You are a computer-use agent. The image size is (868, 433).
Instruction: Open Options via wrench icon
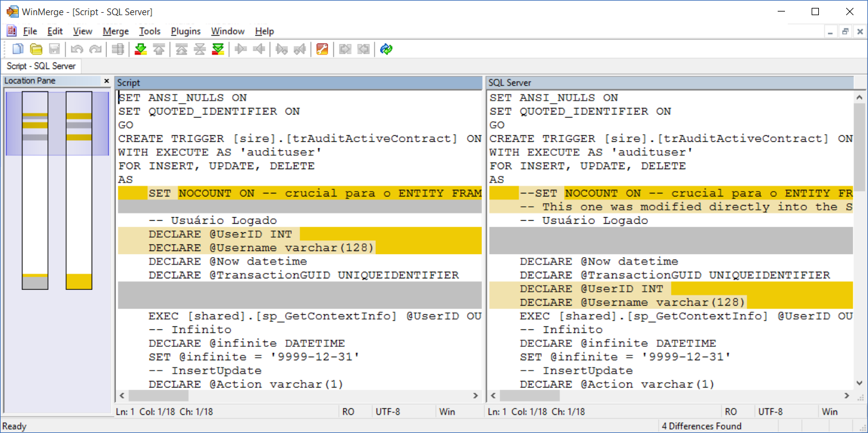tap(322, 50)
